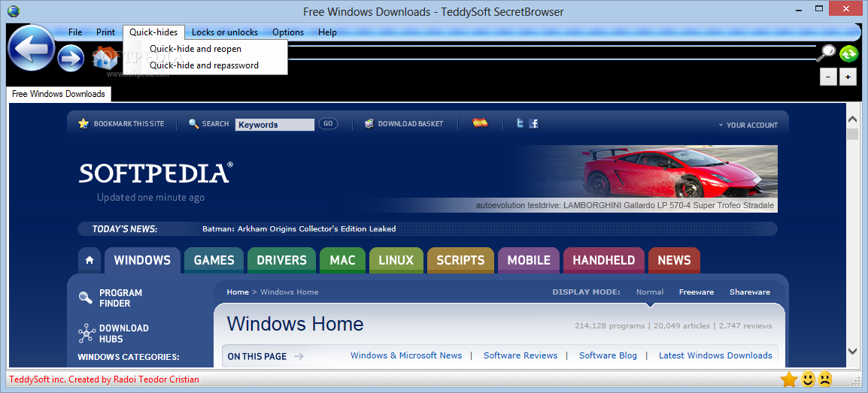Open the Latest Windows Downloads link
The image size is (868, 393).
(x=715, y=355)
